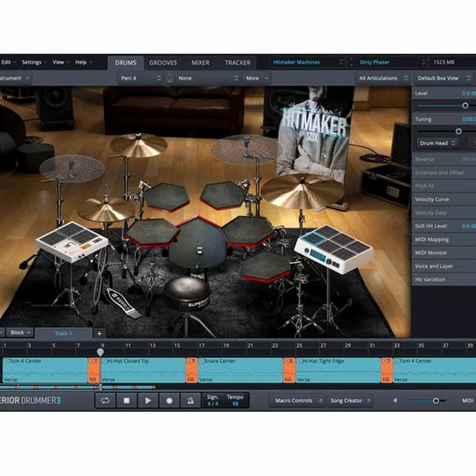This screenshot has height=476, width=476.
Task: Open the Macro Controls panel
Action: [x=297, y=401]
